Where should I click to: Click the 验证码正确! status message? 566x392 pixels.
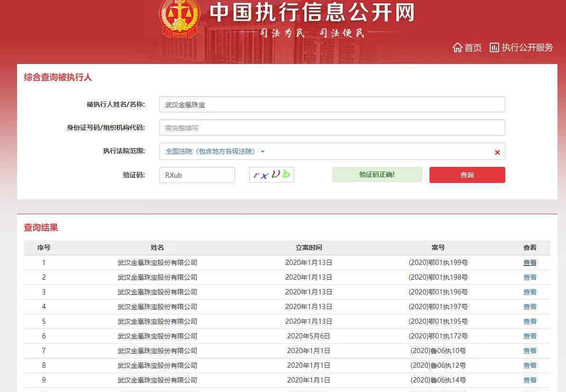coord(377,175)
